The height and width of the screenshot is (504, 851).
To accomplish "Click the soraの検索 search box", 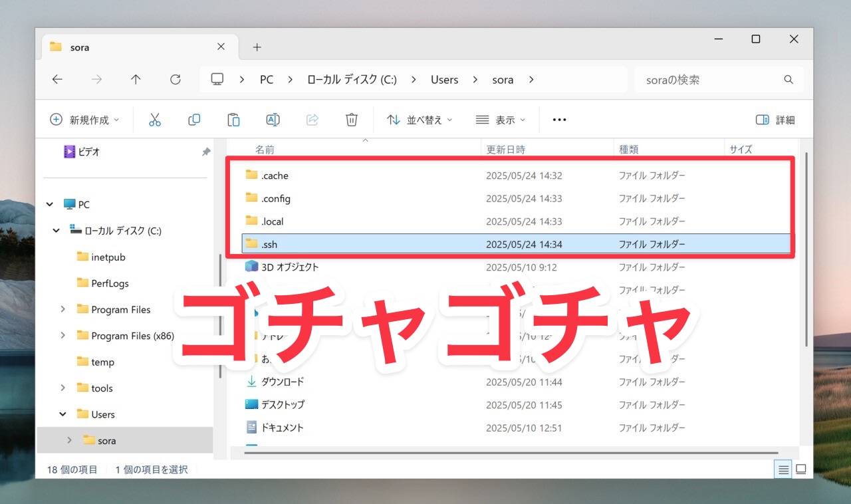I will click(711, 80).
